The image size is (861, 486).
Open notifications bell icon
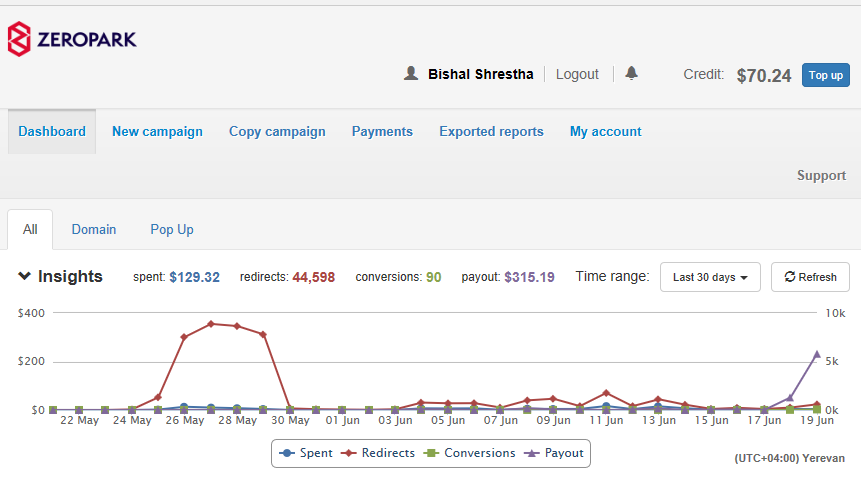(631, 73)
